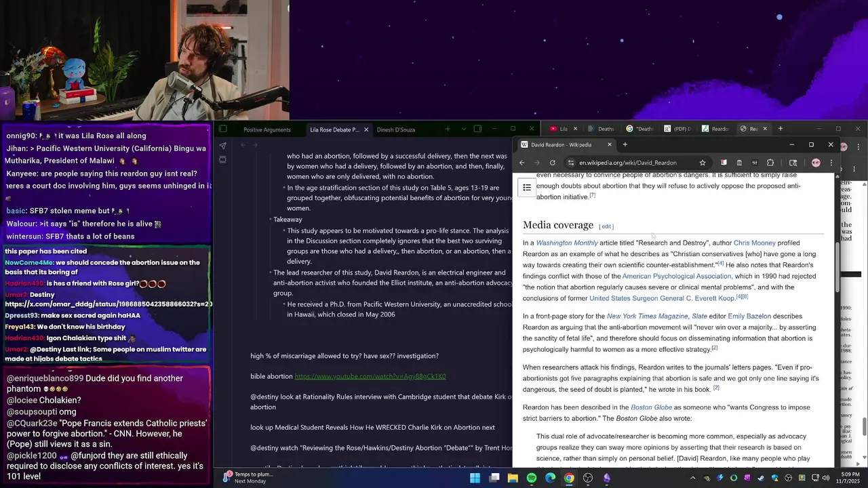This screenshot has height=488, width=868.
Task: Switch to the (PDF) D ResearchGate tab
Action: click(677, 129)
